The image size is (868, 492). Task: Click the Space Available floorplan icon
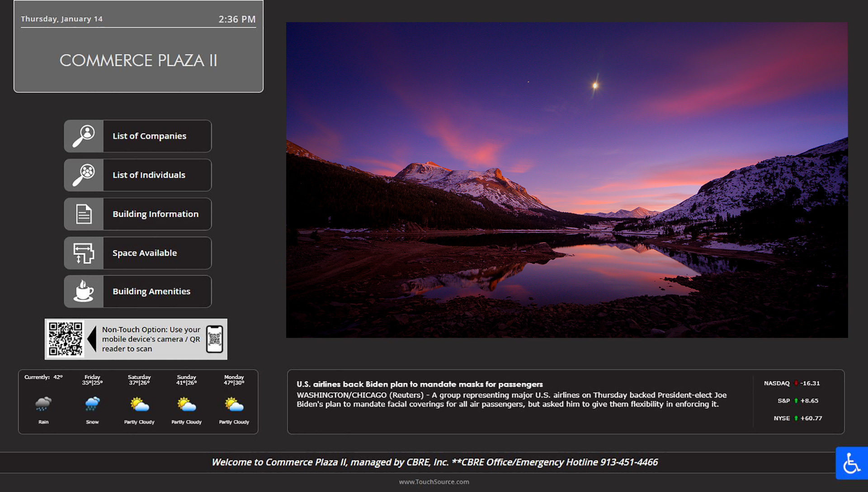click(x=84, y=253)
